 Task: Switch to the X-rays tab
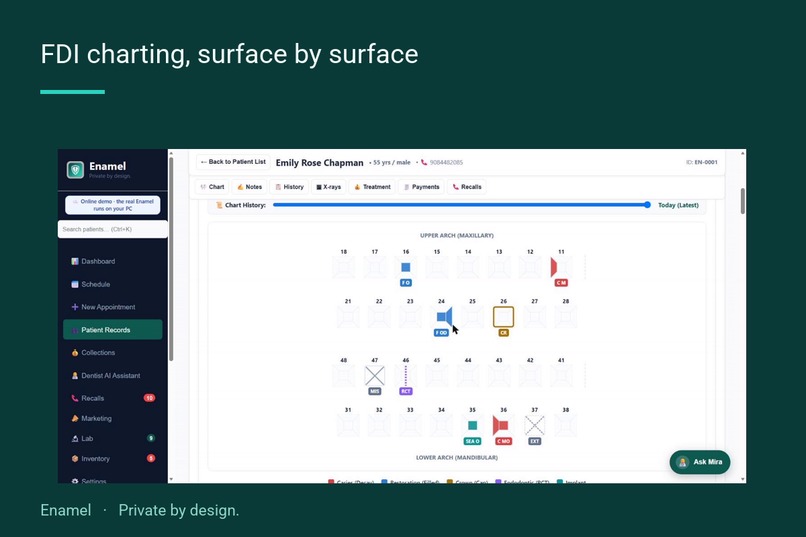point(328,187)
